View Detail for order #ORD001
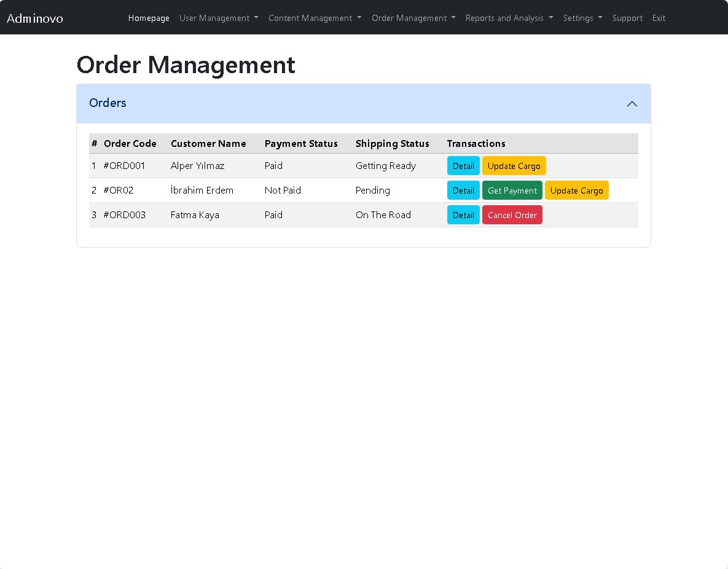Screen dimensions: 728x569 click(x=463, y=166)
